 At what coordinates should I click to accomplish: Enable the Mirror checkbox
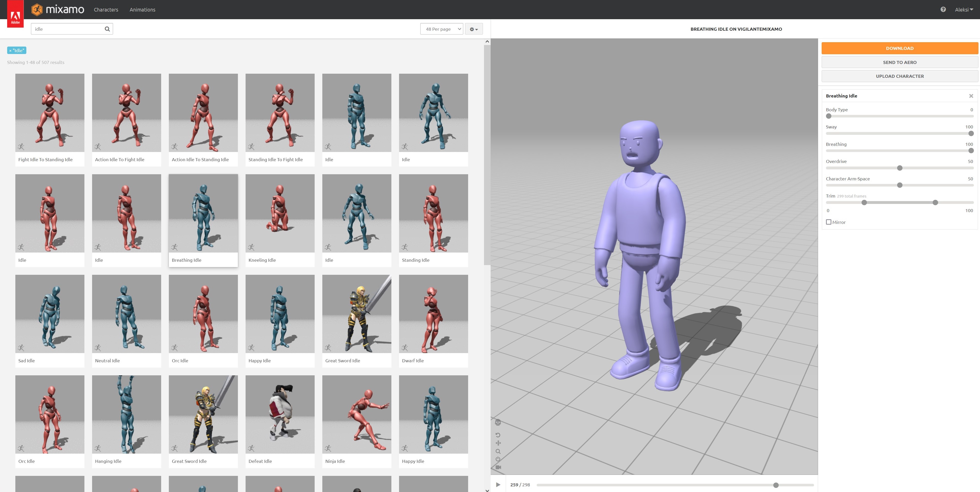pyautogui.click(x=829, y=222)
